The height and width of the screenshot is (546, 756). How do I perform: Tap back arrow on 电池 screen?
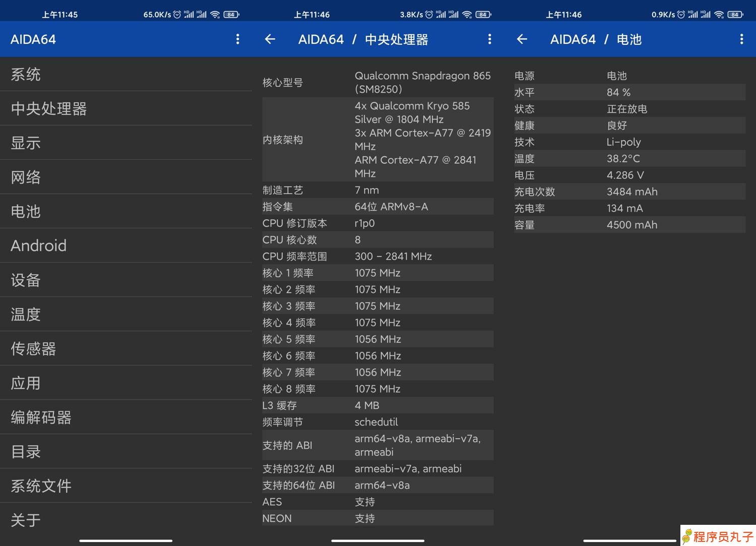pos(522,39)
